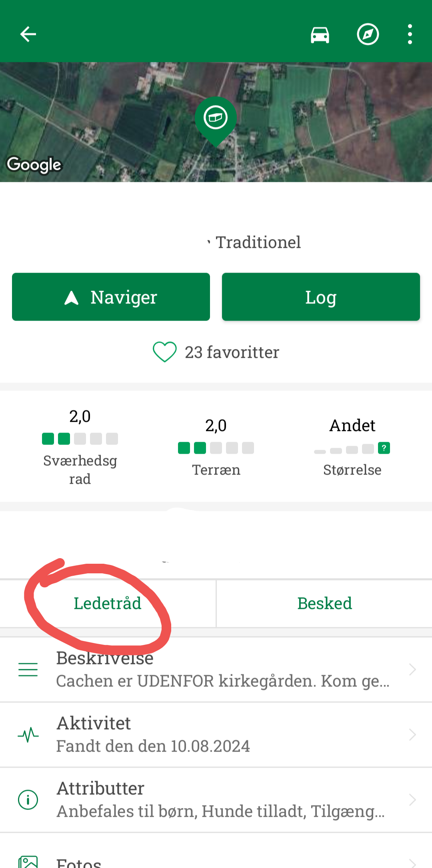Tap the back arrow icon
Image resolution: width=432 pixels, height=868 pixels.
coord(28,34)
